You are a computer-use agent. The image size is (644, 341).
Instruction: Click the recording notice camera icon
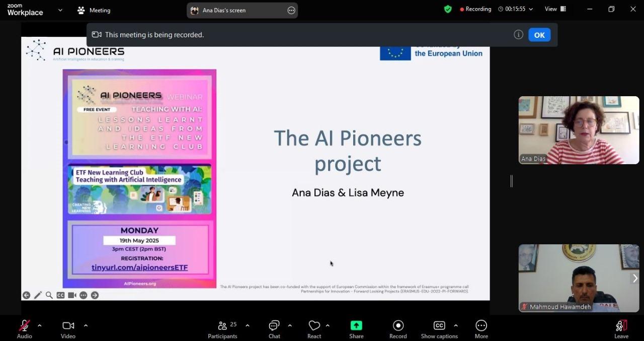point(97,35)
